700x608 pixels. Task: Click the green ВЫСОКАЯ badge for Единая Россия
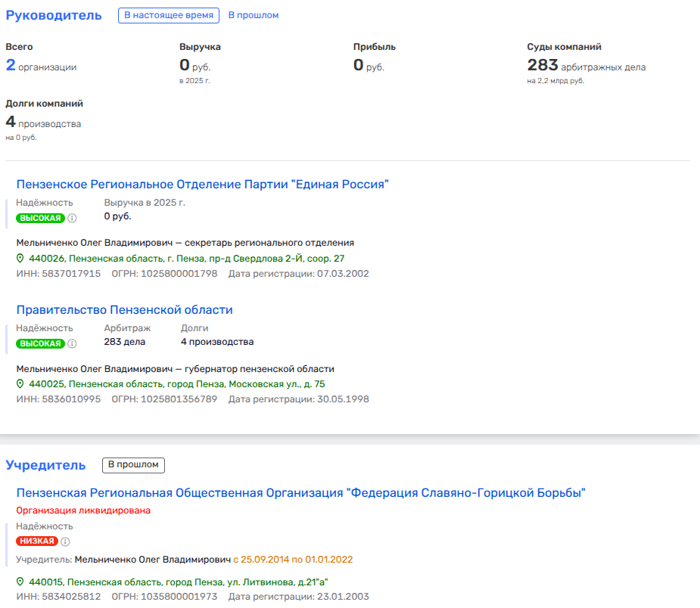tap(39, 218)
